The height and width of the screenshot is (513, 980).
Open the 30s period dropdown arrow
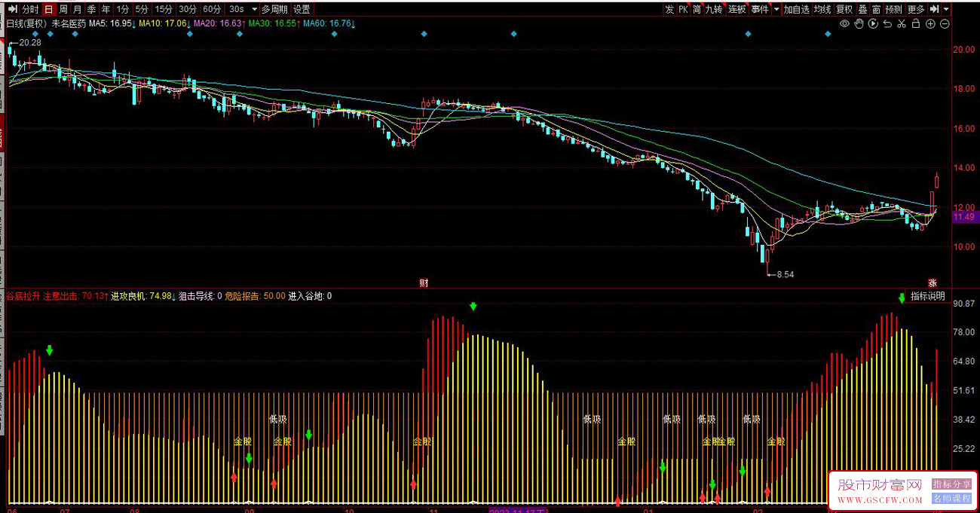pyautogui.click(x=253, y=10)
